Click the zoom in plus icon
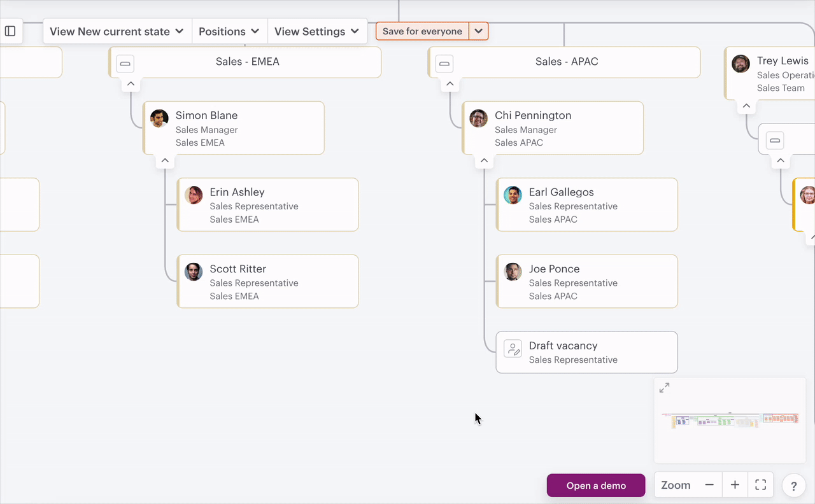 click(735, 485)
